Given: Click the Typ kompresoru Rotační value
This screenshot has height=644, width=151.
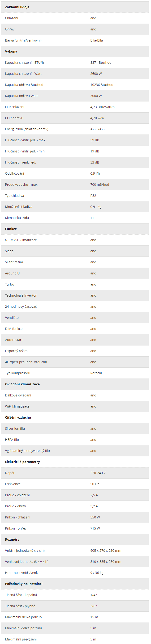Looking at the screenshot, I should coord(96,373).
